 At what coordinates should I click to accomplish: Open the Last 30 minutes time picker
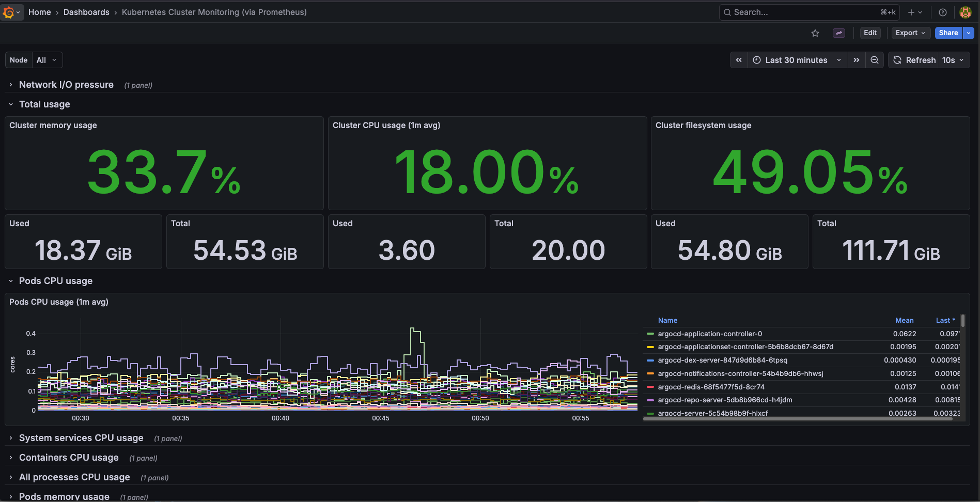click(x=795, y=60)
